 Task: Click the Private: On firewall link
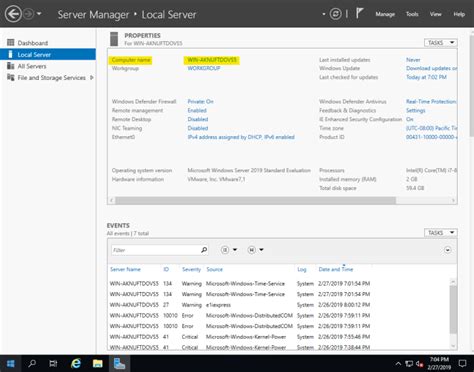click(x=200, y=102)
